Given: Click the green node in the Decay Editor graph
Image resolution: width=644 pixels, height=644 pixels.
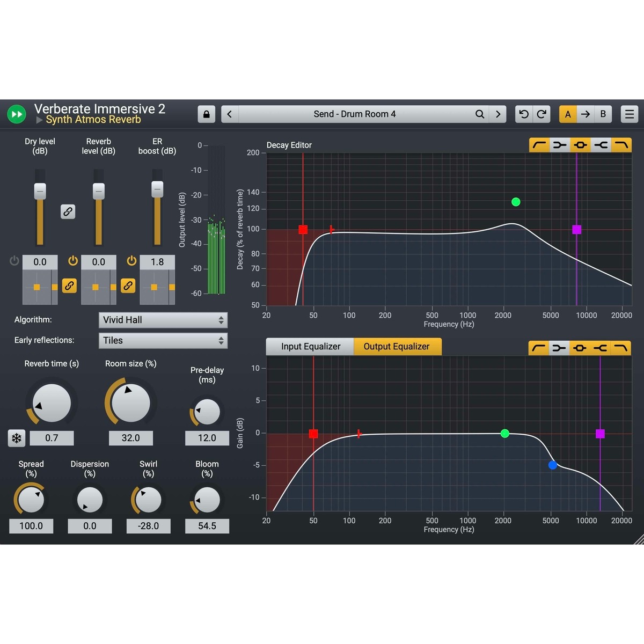Looking at the screenshot, I should [x=515, y=201].
